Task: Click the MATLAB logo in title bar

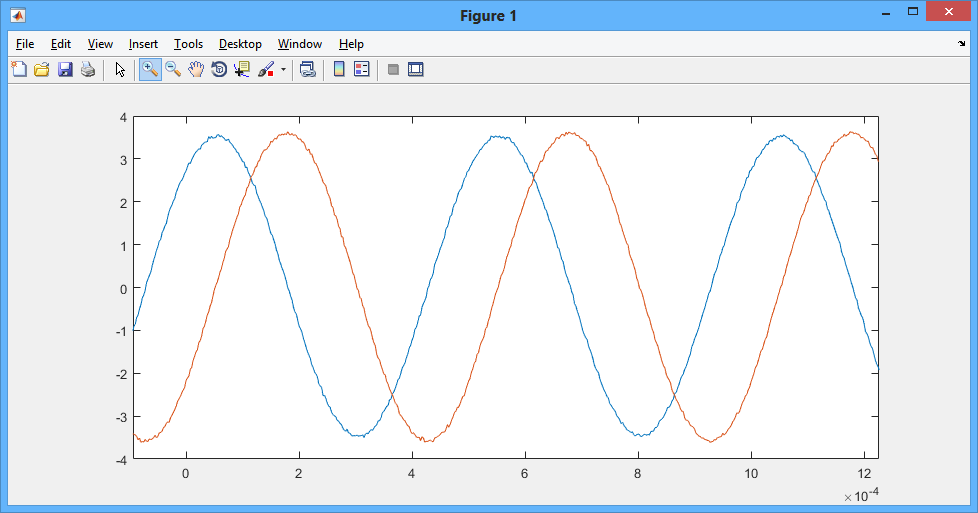Action: pos(18,15)
